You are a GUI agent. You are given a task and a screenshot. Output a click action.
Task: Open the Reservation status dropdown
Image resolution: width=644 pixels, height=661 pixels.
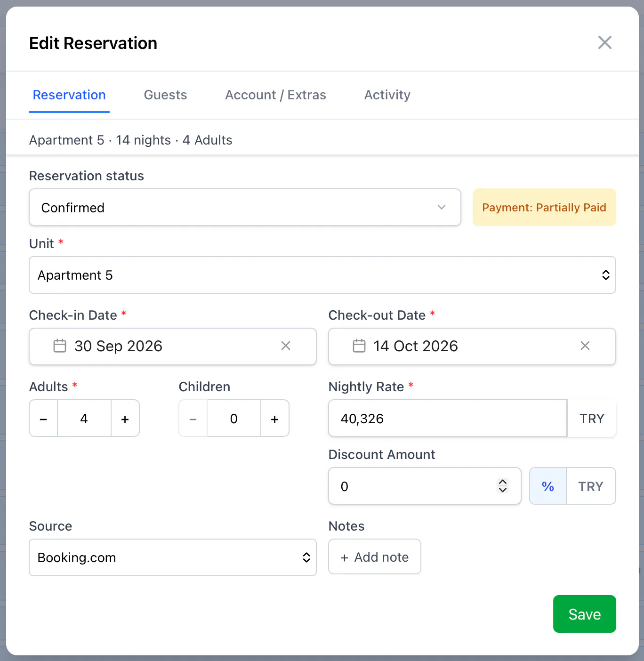pos(245,207)
